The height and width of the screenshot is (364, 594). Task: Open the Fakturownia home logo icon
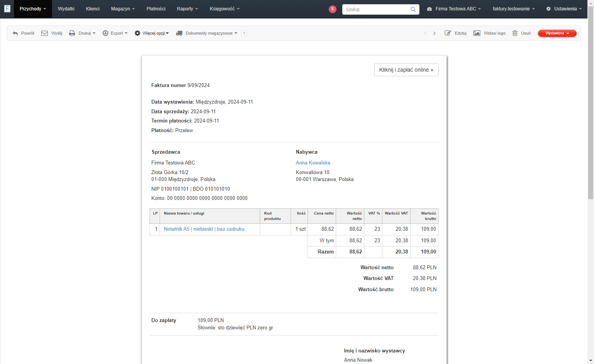coord(7,8)
